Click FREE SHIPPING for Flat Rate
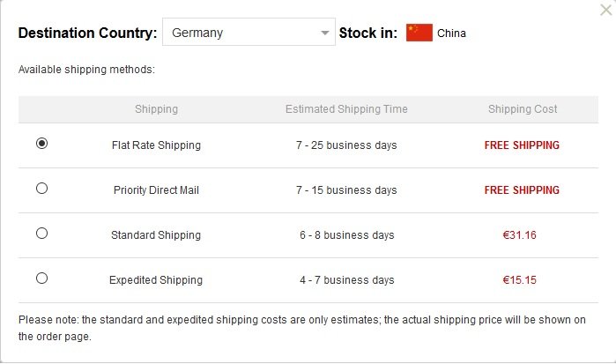616x364 pixels. (x=522, y=145)
